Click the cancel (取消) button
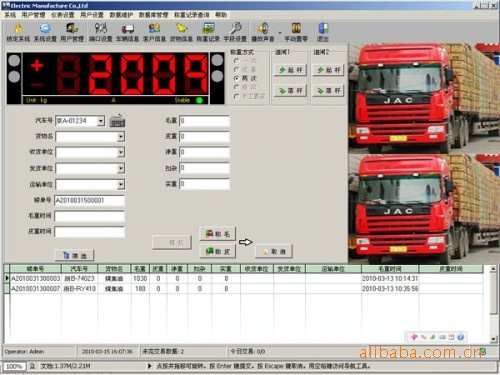 [274, 252]
